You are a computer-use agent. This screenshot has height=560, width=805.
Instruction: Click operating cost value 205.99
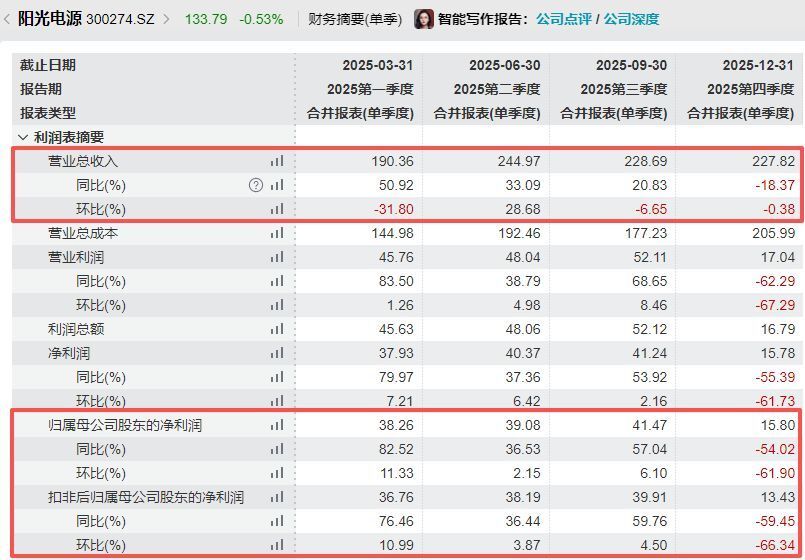[773, 233]
